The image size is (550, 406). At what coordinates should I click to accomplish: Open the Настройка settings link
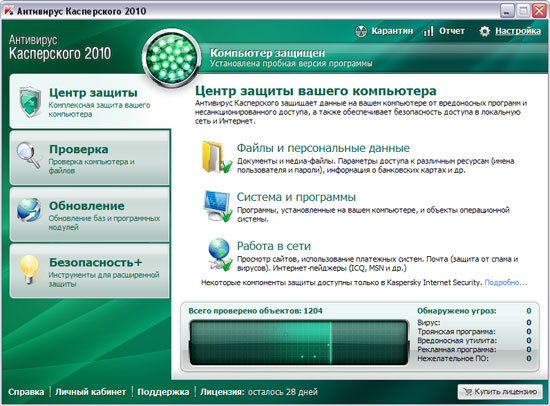(518, 31)
